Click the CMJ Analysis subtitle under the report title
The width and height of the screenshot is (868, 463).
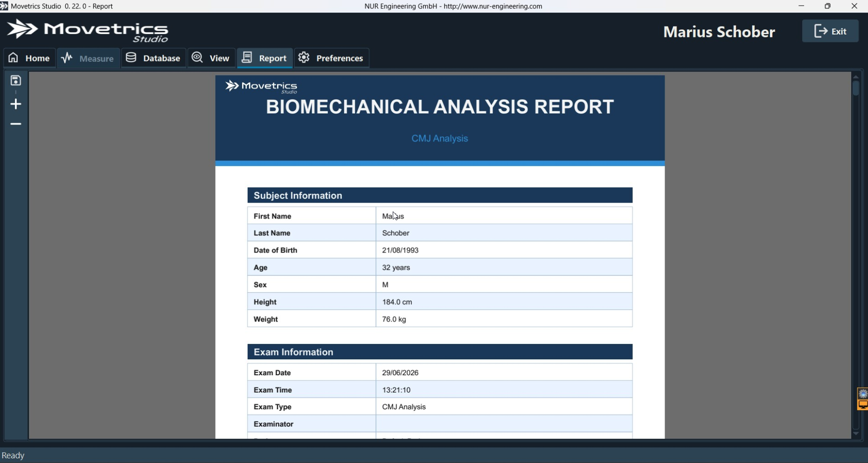[x=440, y=139]
